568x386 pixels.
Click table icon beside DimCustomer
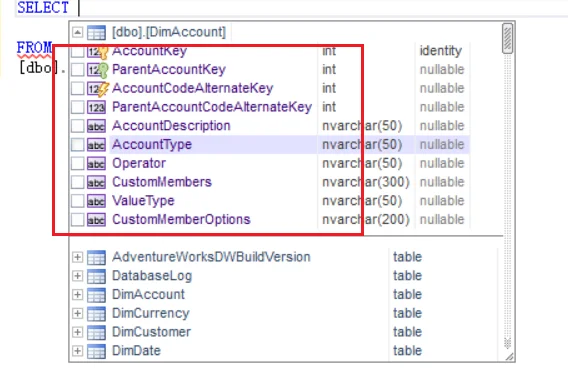point(96,333)
